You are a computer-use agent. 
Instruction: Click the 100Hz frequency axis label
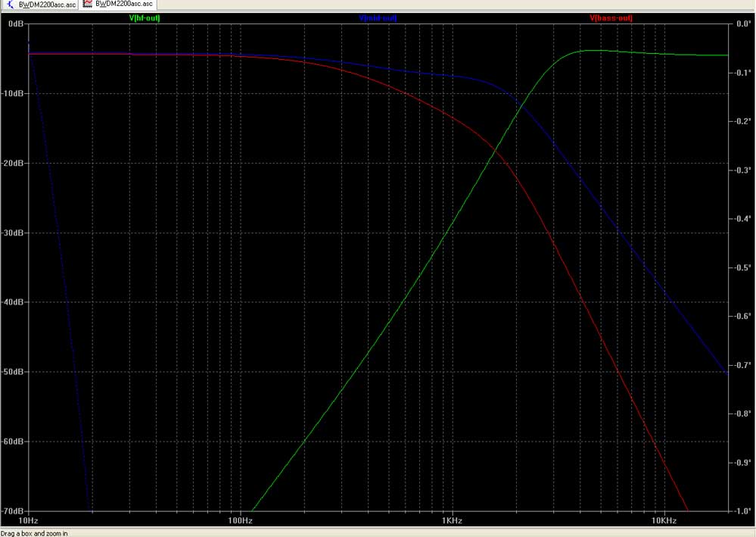(x=240, y=520)
